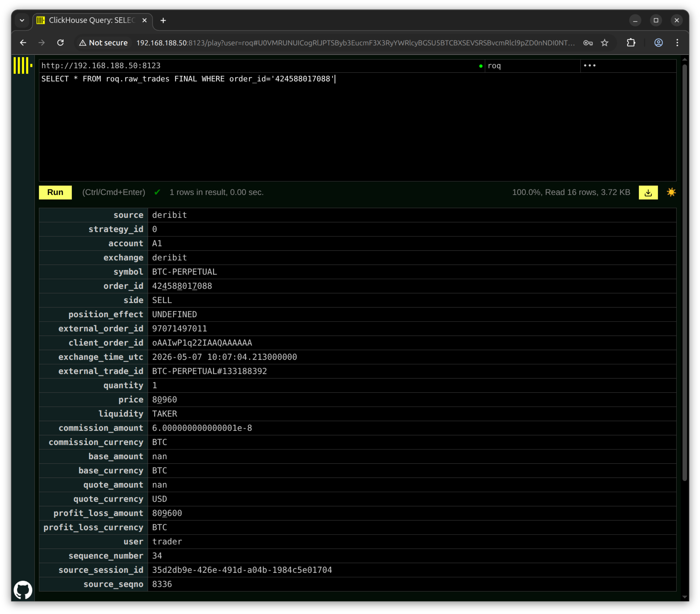The image size is (700, 614).
Task: Open the browser profile menu
Action: tap(658, 43)
